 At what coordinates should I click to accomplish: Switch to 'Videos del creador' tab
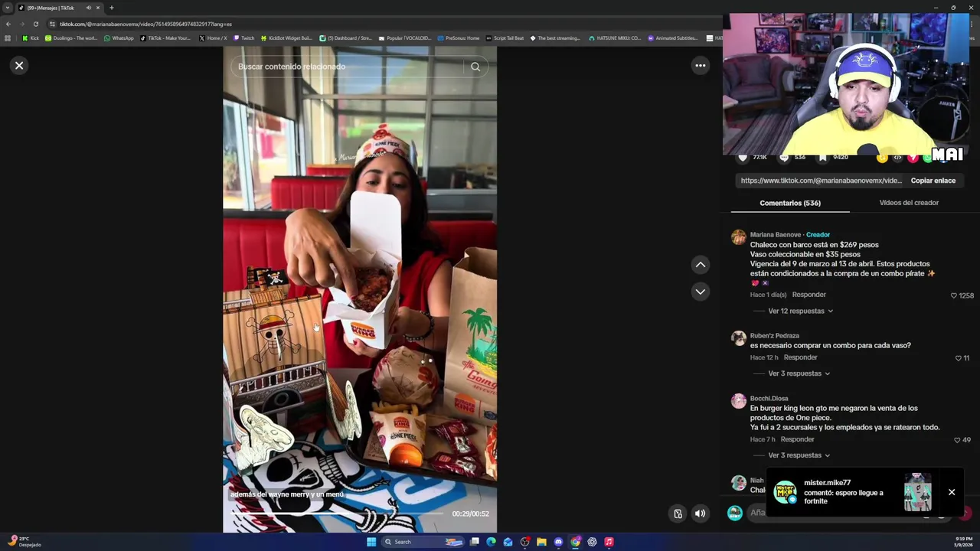(909, 203)
